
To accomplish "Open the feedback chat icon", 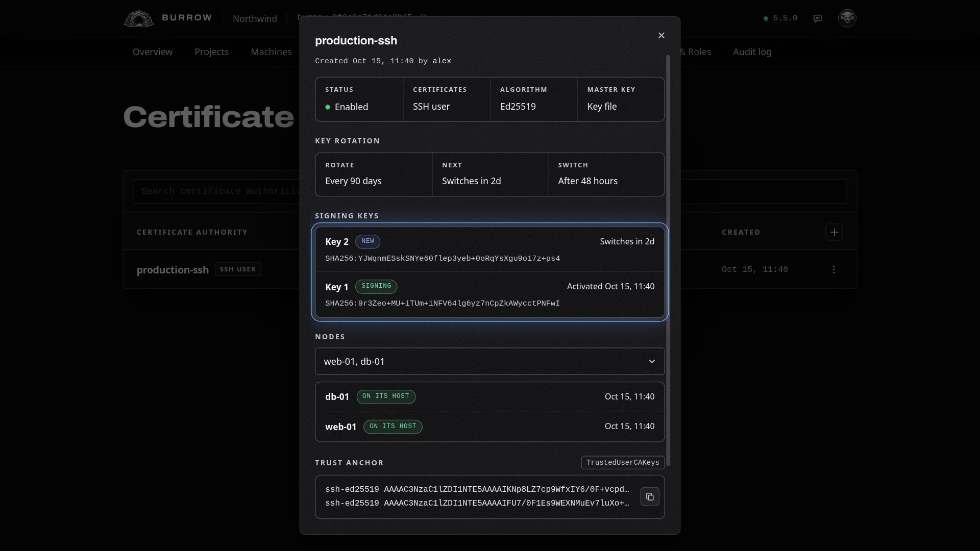I will tap(818, 18).
